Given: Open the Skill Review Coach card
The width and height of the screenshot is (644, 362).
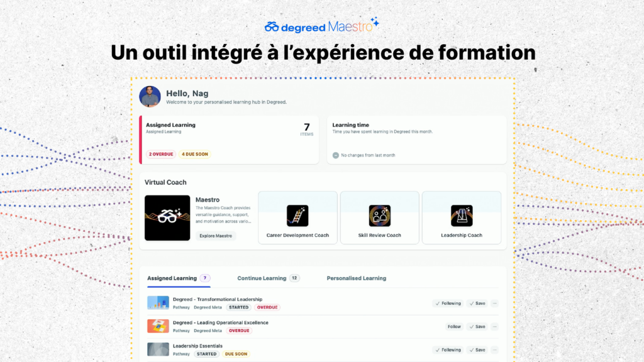Looking at the screenshot, I should pyautogui.click(x=379, y=217).
